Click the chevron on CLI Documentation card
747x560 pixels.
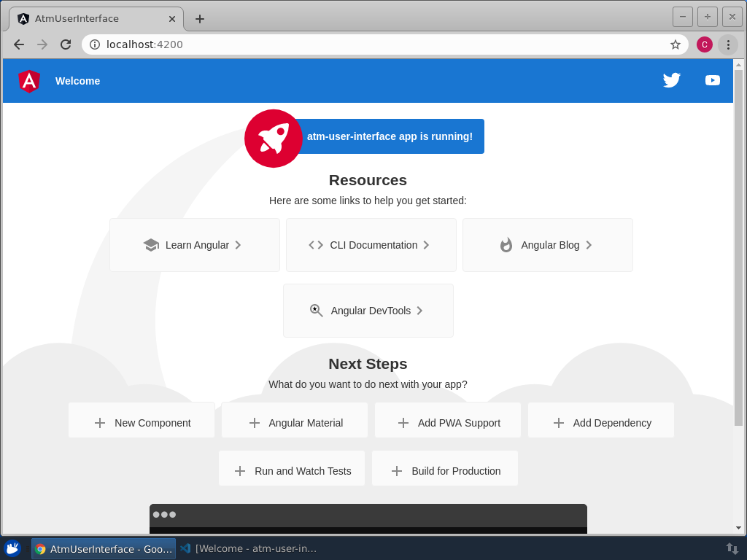coord(426,245)
